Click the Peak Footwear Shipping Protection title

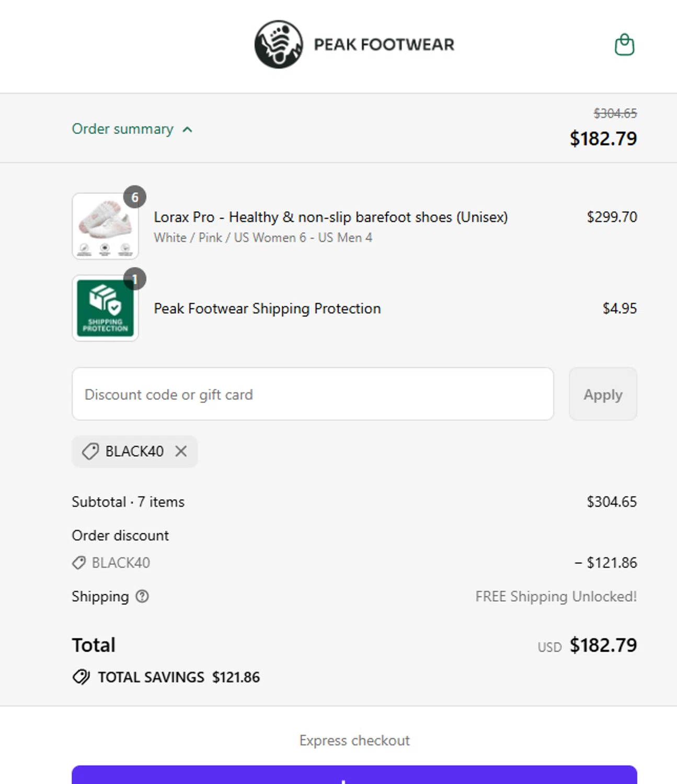pyautogui.click(x=267, y=308)
